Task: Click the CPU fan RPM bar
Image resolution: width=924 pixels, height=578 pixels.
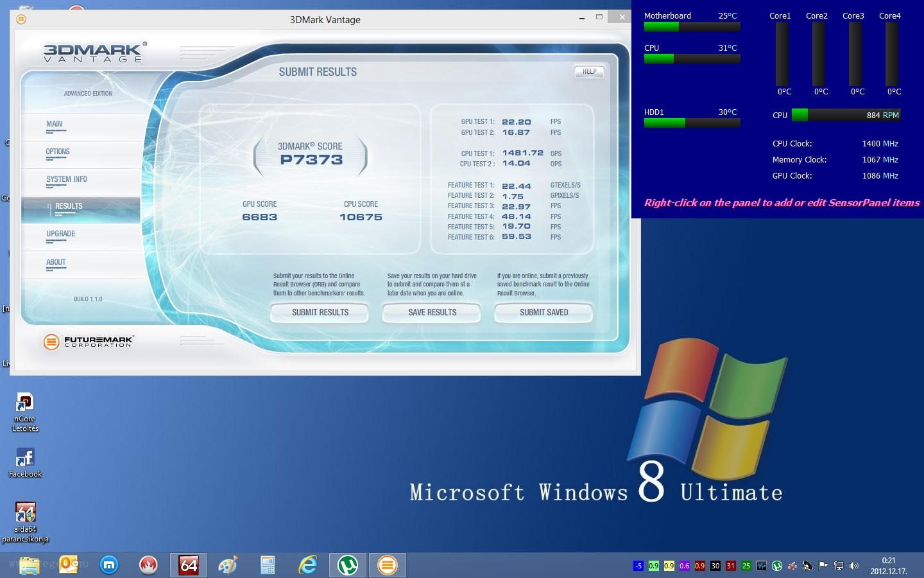Action: pyautogui.click(x=846, y=116)
